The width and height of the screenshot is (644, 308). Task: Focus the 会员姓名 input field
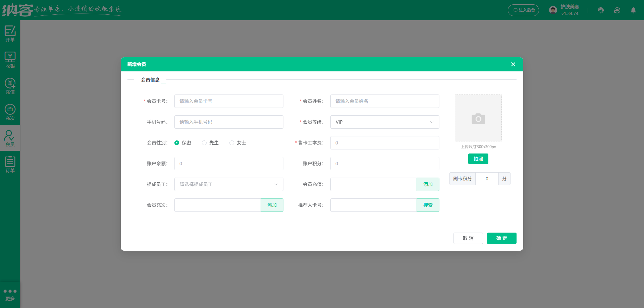[385, 101]
